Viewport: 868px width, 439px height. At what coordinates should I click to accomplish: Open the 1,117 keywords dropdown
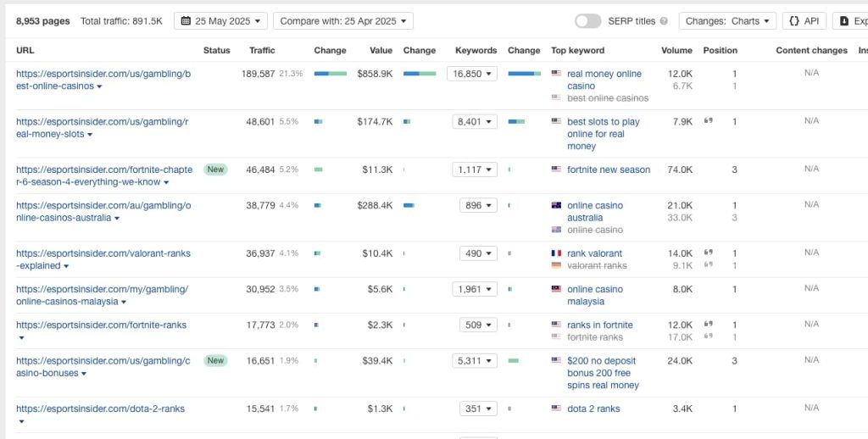475,170
